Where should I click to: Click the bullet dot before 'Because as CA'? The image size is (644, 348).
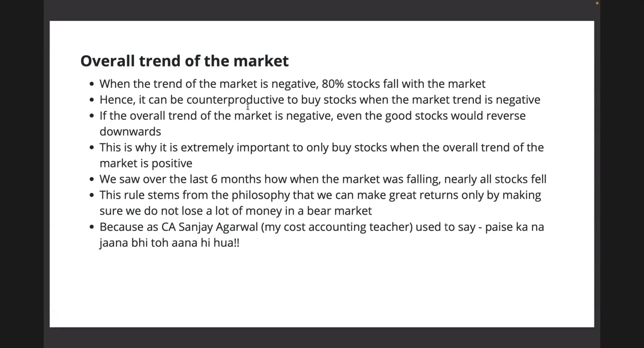point(92,227)
